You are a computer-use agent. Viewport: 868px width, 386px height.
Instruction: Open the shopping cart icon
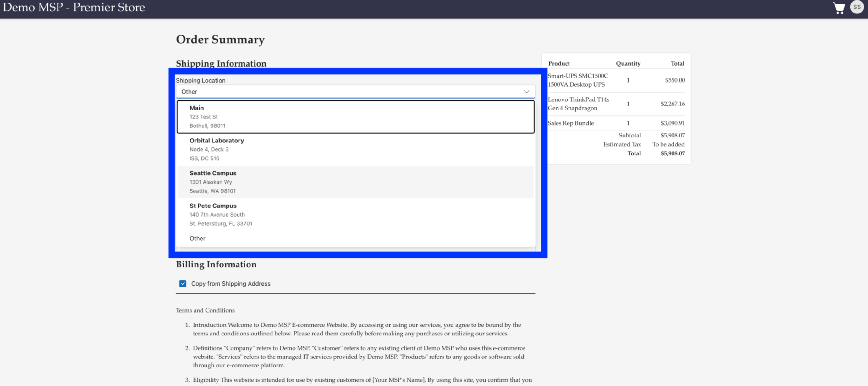[x=839, y=8]
